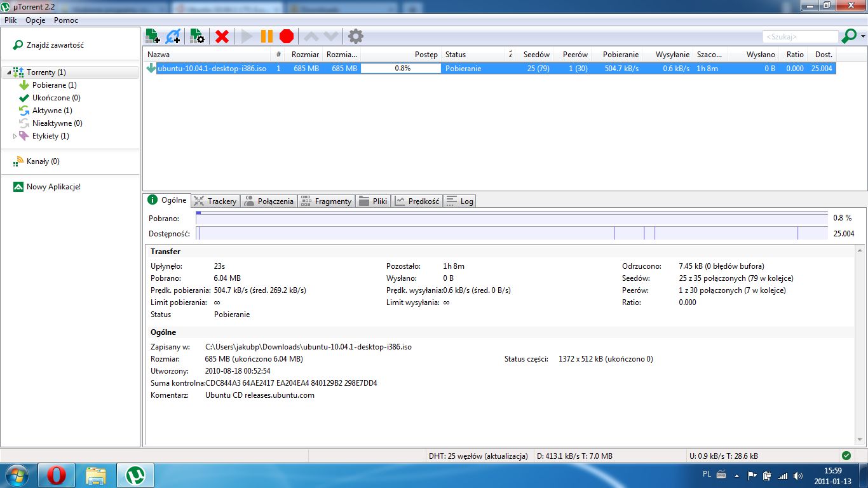Collapse the Torrenty tree node
This screenshot has height=488, width=868.
click(x=9, y=73)
